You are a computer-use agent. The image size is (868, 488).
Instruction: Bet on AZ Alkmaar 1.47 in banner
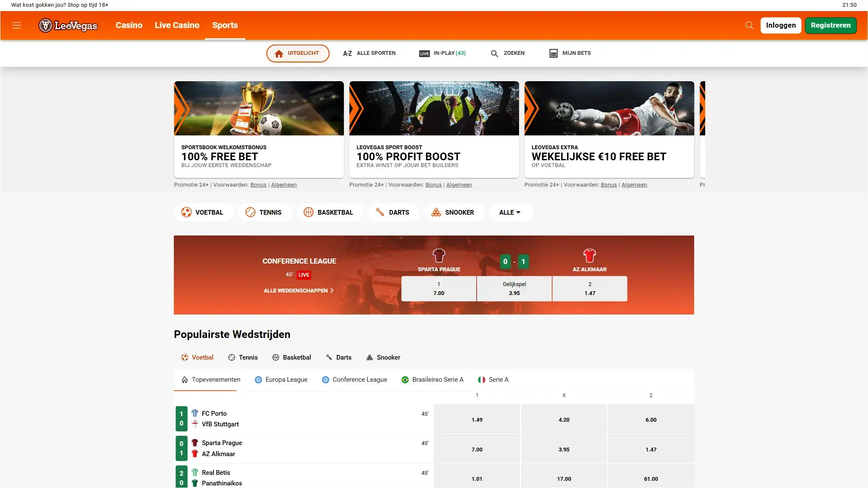tap(590, 289)
